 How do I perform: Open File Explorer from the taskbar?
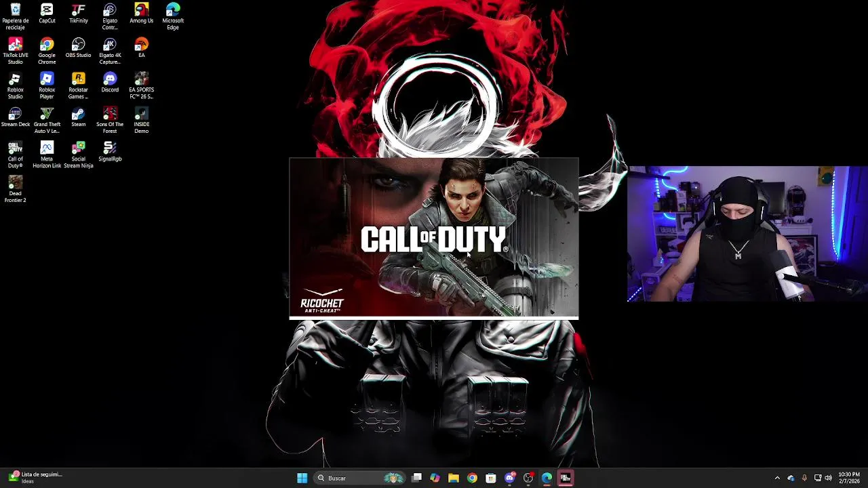(x=453, y=478)
